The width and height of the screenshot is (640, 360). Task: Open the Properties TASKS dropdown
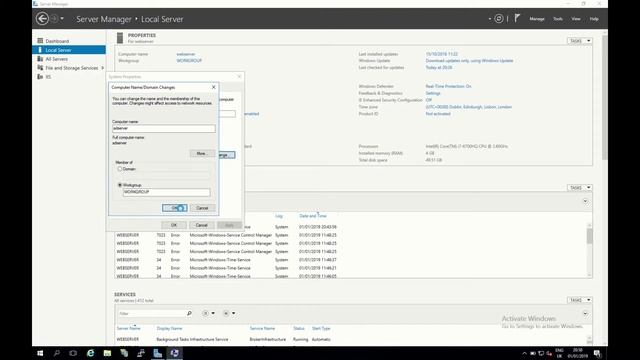tap(579, 41)
